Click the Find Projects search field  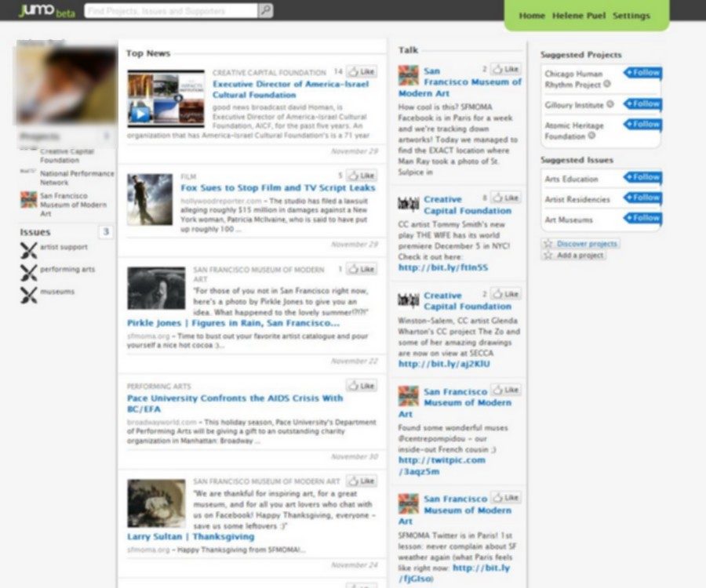(x=170, y=11)
